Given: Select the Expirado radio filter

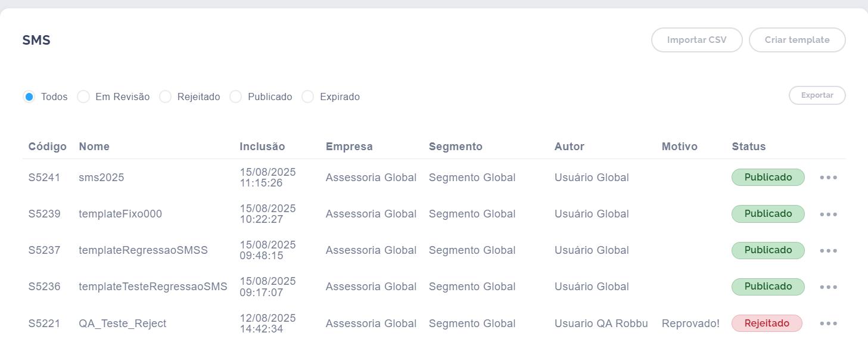Looking at the screenshot, I should 307,97.
